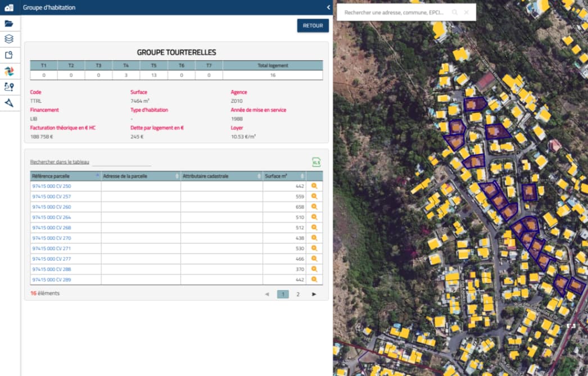Viewport: 588px width, 376px height.
Task: Clear the address search with X icon
Action: [466, 12]
